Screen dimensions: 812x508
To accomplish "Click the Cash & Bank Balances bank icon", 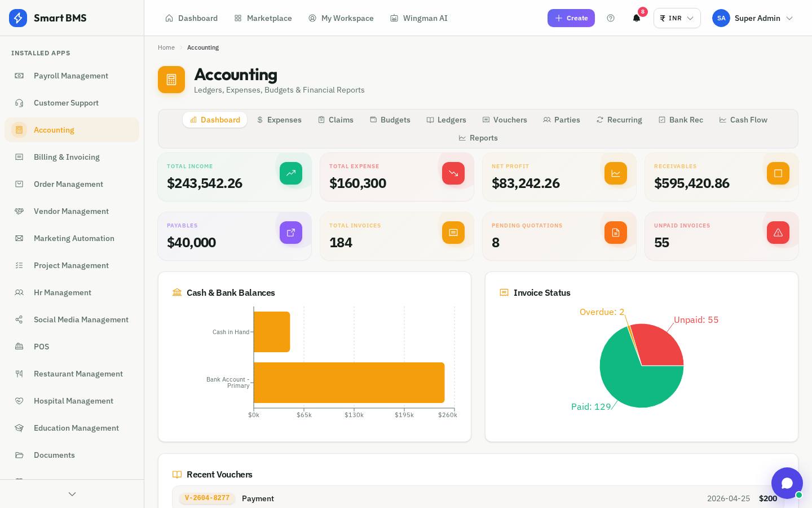I will pos(177,292).
